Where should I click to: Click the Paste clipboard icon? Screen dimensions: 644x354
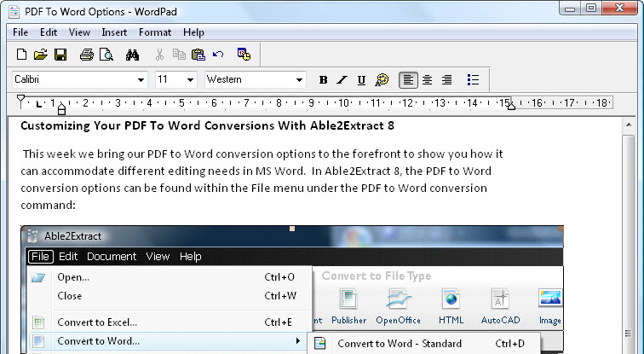[198, 55]
